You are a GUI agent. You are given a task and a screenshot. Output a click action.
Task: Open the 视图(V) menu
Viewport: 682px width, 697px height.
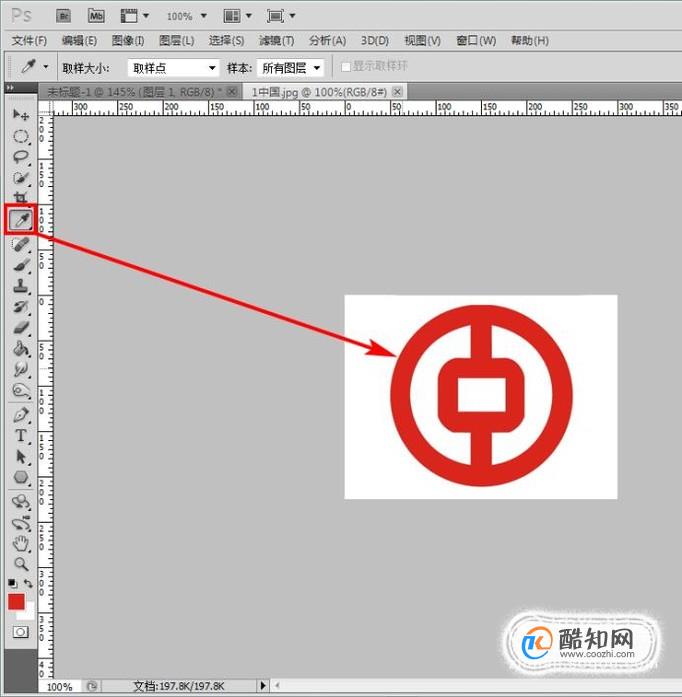[422, 41]
